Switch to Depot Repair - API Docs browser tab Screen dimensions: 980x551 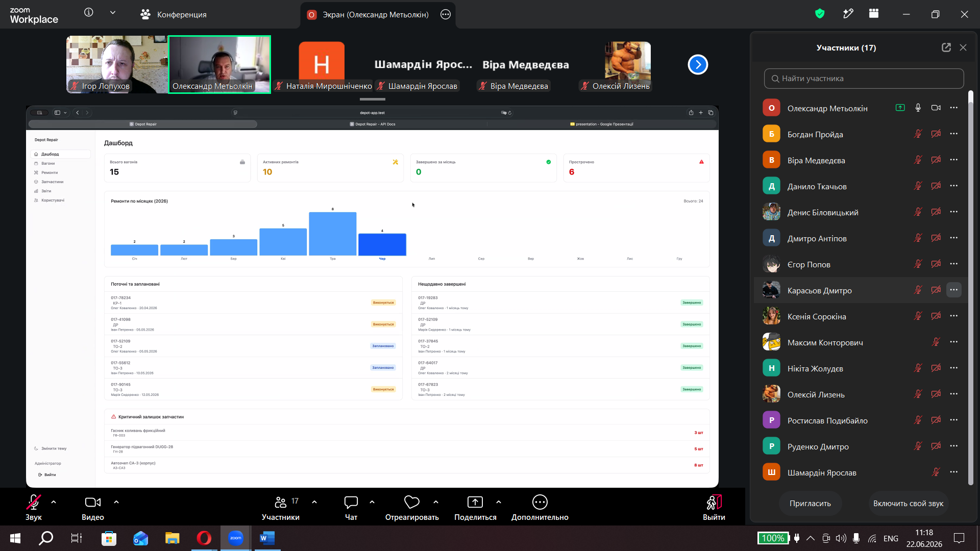click(x=373, y=124)
